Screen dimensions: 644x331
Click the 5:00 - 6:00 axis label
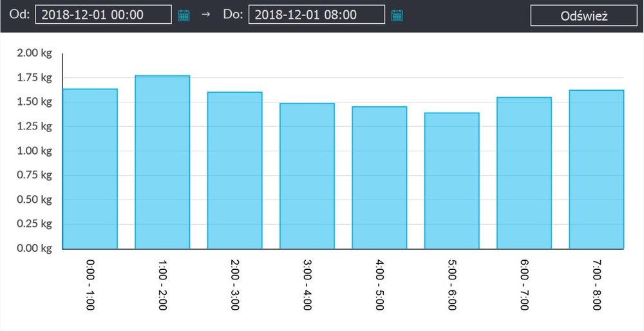click(x=452, y=285)
